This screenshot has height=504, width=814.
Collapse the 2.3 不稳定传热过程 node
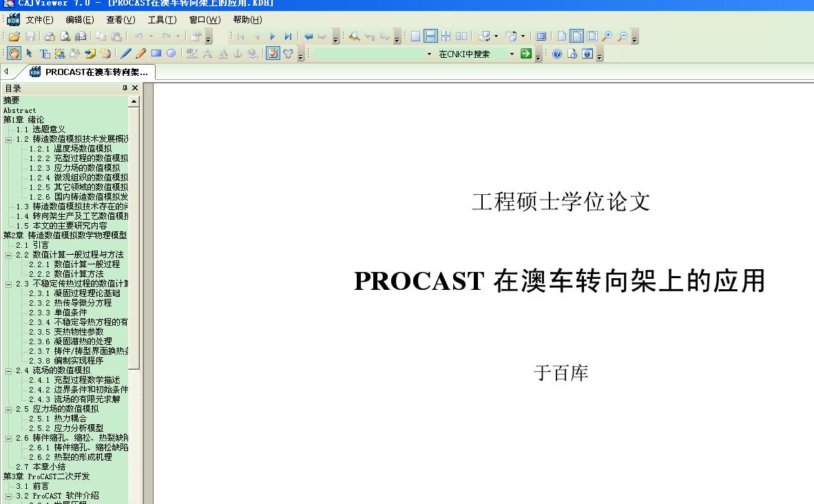(x=8, y=284)
